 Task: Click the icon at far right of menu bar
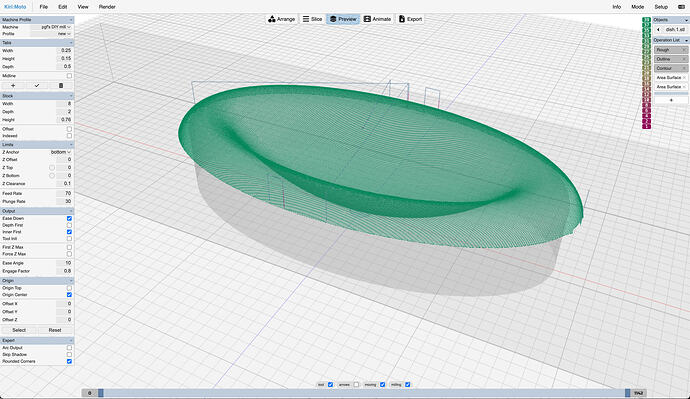point(681,7)
